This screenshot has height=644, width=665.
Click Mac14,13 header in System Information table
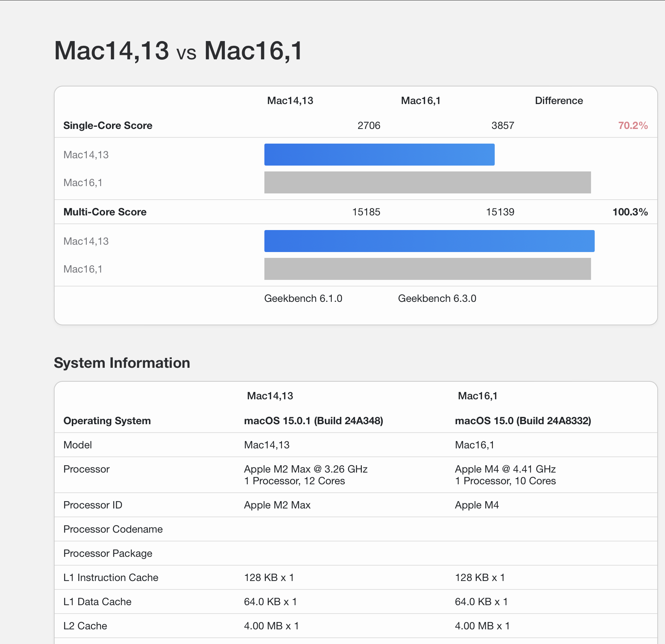click(270, 396)
